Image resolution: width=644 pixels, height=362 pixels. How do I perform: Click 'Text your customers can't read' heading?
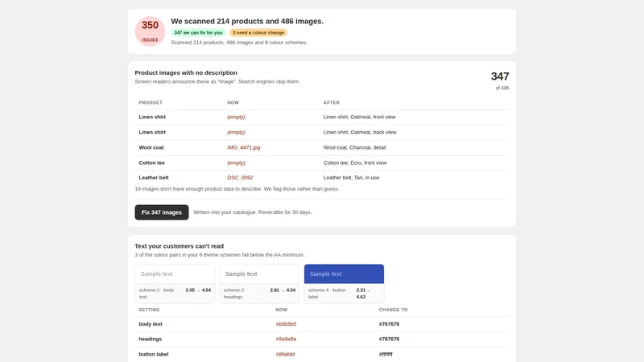click(179, 246)
